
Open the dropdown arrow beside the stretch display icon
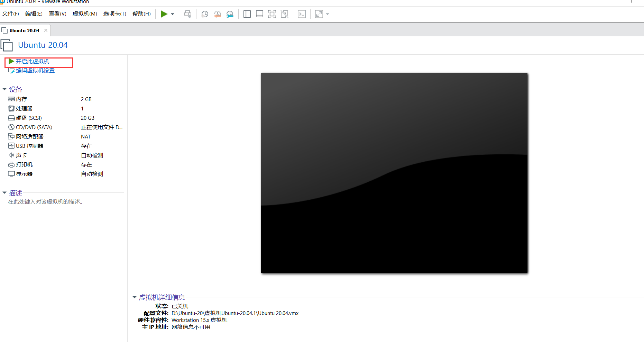tap(328, 14)
